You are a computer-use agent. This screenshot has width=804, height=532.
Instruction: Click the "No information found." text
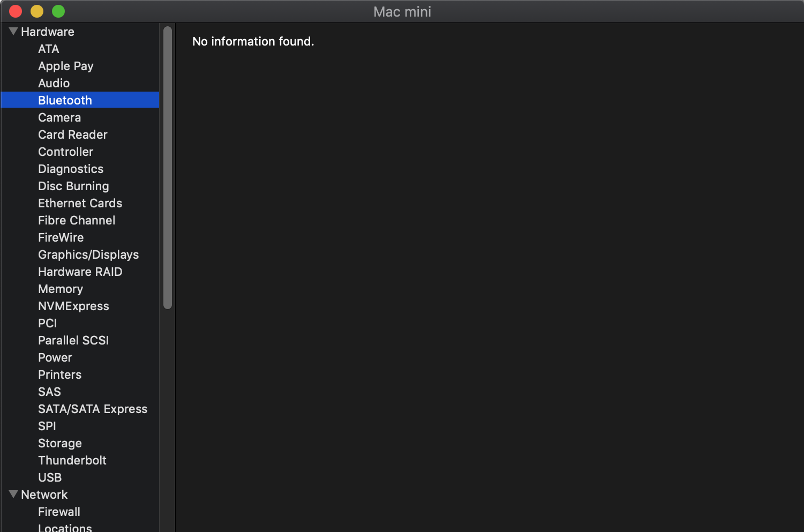click(253, 41)
